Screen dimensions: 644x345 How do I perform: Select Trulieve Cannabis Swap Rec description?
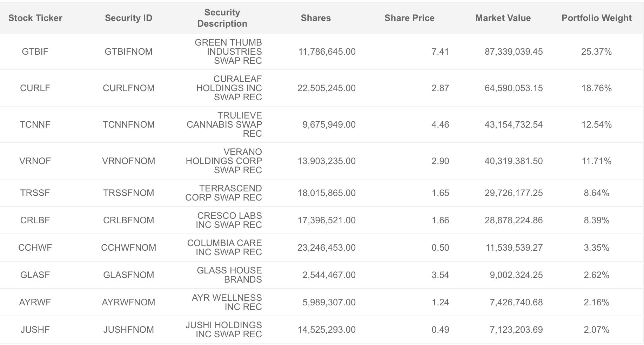pyautogui.click(x=224, y=125)
